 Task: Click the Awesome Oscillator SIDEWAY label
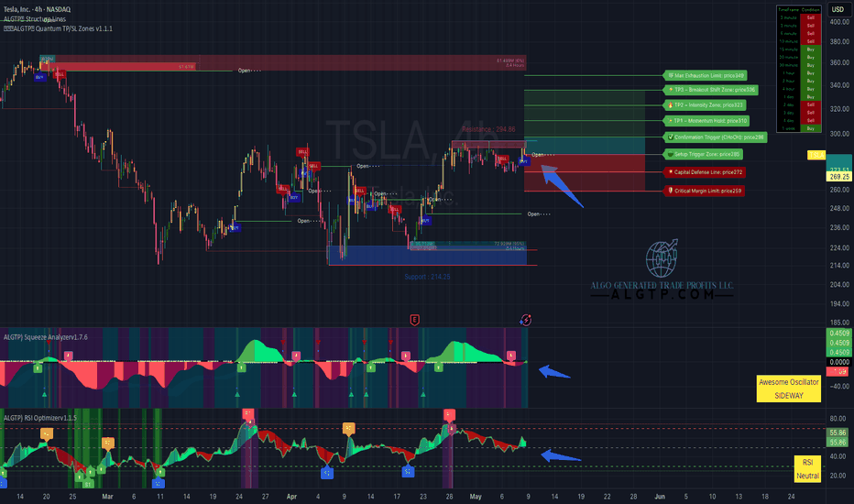coord(789,389)
